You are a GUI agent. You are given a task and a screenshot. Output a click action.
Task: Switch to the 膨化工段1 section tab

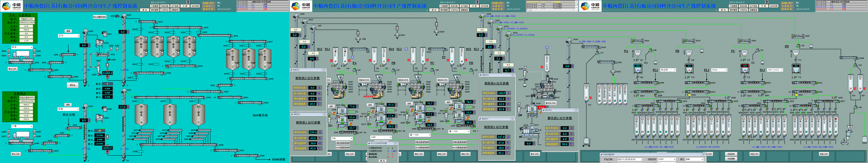(x=535, y=154)
